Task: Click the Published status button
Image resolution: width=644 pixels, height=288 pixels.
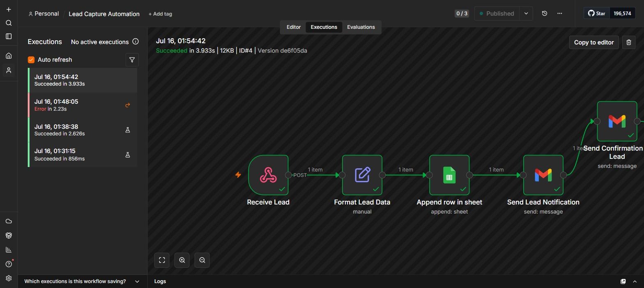Action: coord(497,14)
